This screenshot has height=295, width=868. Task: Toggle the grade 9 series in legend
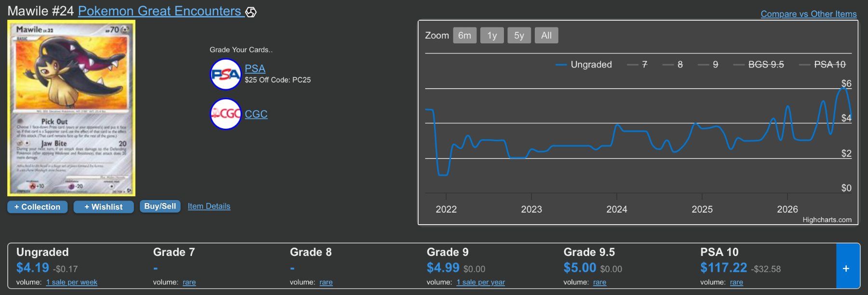(708, 65)
